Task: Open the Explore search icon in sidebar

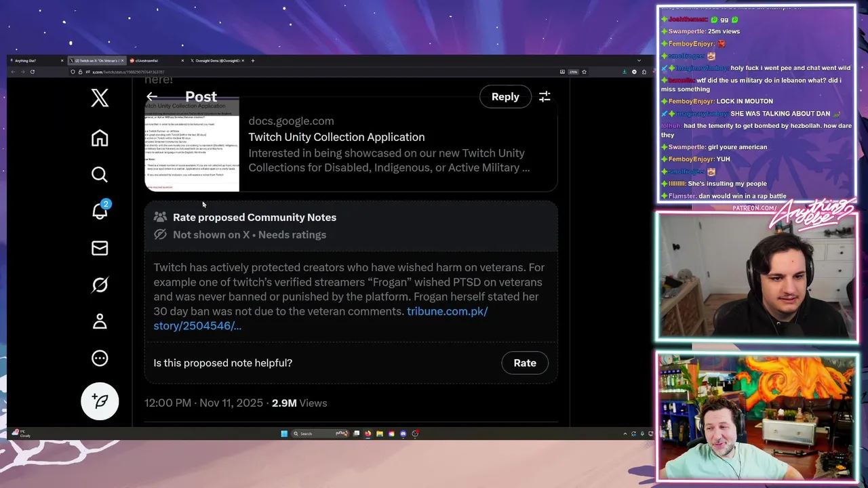Action: point(100,175)
